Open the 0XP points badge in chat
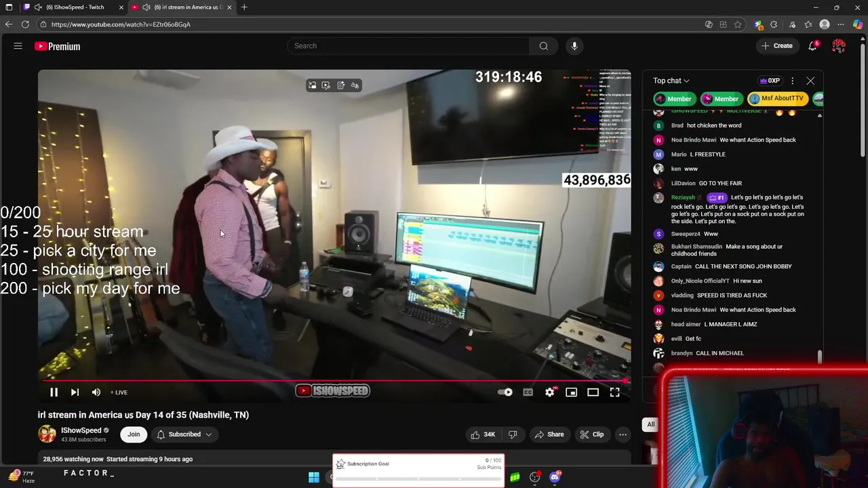This screenshot has height=488, width=868. (770, 81)
